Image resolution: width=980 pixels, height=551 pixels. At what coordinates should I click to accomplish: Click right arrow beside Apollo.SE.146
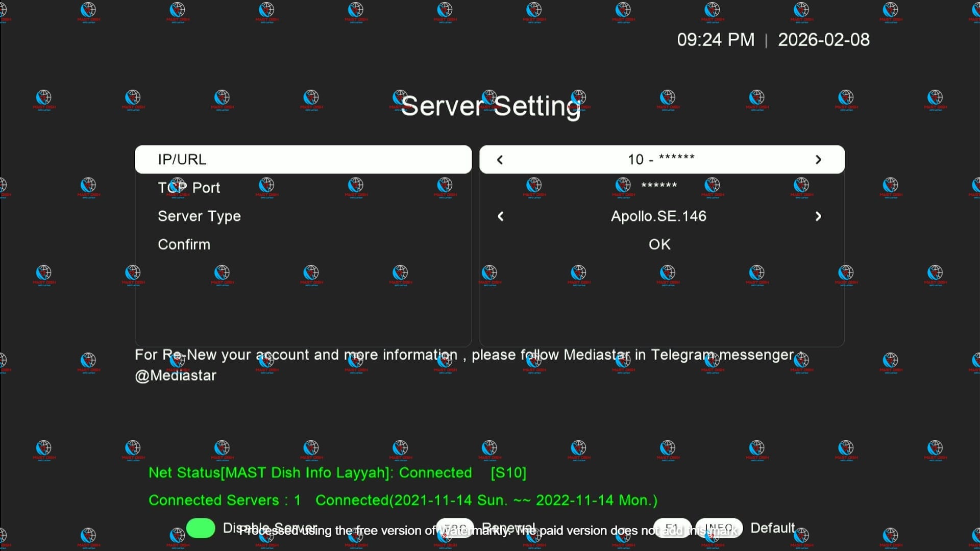pos(818,216)
